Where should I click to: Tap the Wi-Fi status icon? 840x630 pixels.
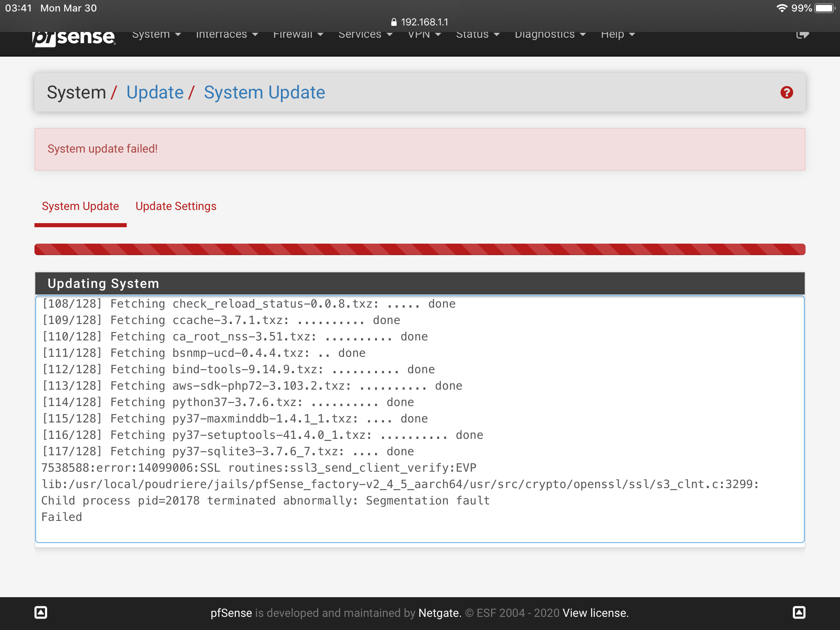(x=782, y=8)
